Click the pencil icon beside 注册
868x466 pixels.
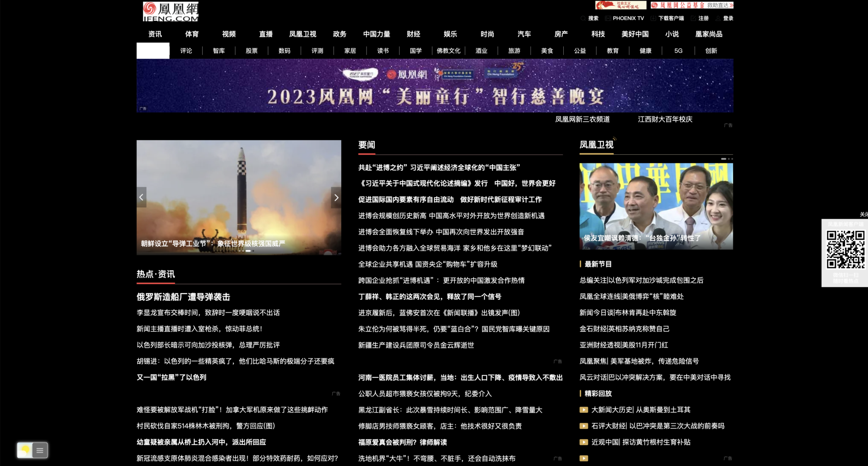pos(693,18)
